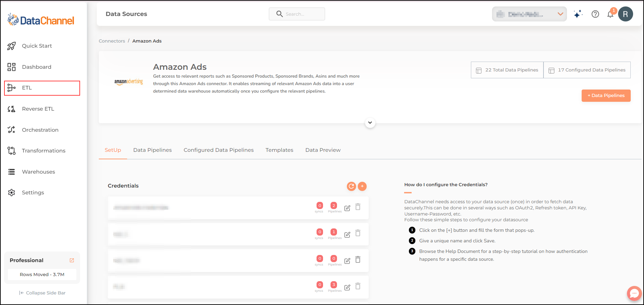Viewport: 644px width, 305px height.
Task: Select the ETL pipeline icon
Action: (x=12, y=88)
